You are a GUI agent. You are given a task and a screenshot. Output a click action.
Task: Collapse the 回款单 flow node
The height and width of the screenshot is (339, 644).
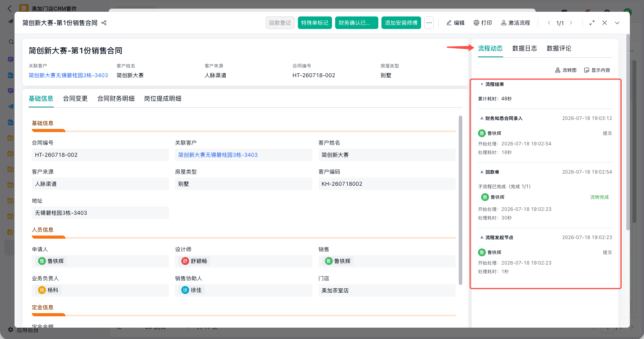pos(482,172)
